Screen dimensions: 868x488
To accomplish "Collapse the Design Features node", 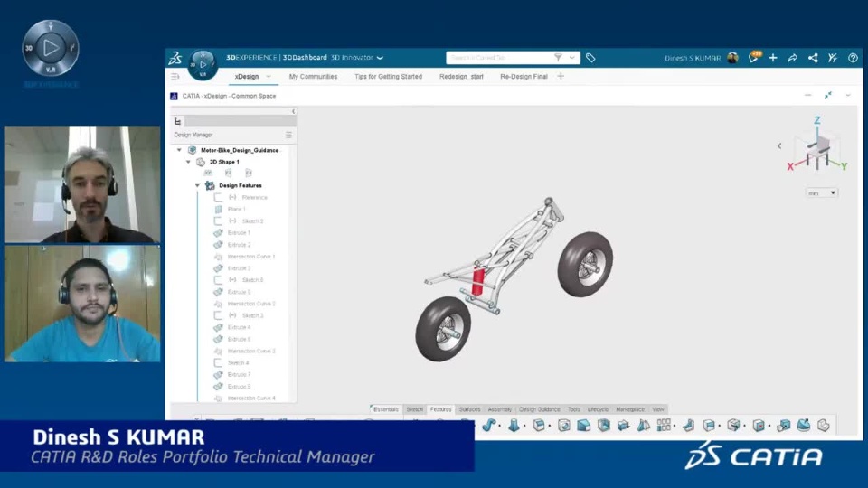I will click(x=198, y=185).
